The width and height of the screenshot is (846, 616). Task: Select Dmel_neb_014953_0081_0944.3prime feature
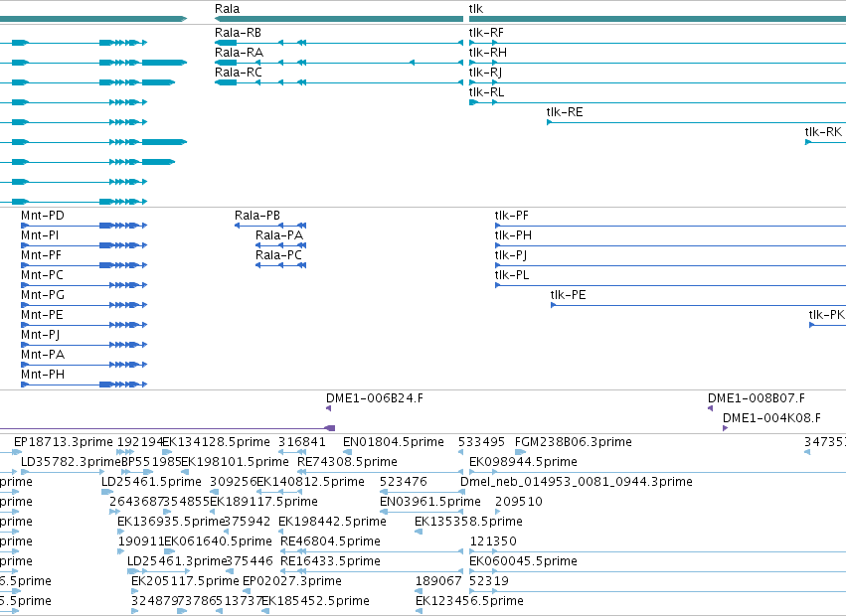[462, 492]
